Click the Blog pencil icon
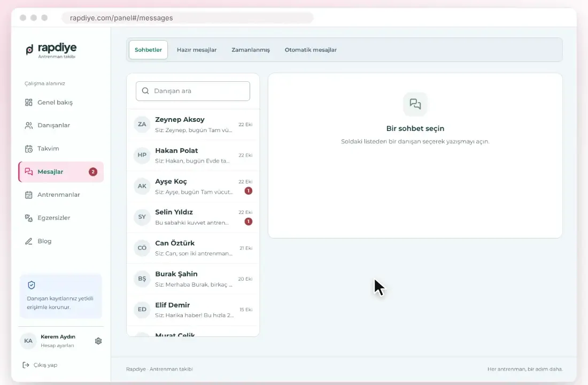 pos(28,241)
